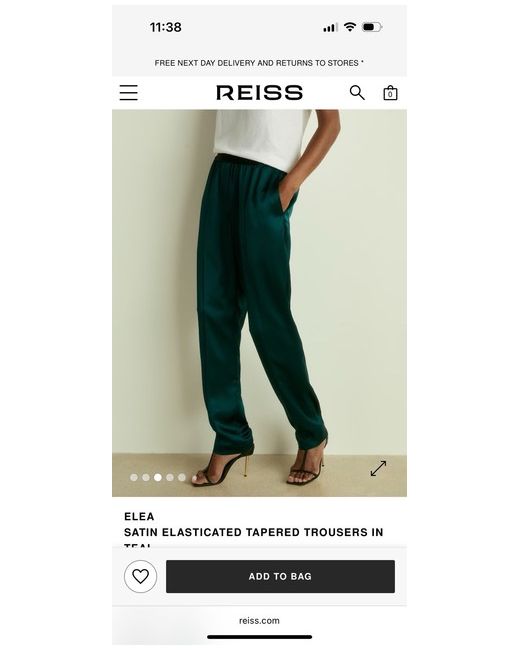Select first image carousel dot
The width and height of the screenshot is (520, 650).
click(x=134, y=478)
